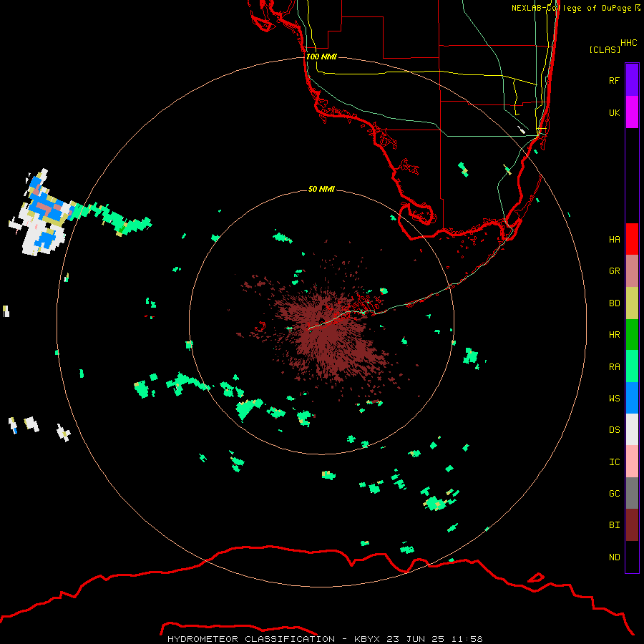The width and height of the screenshot is (644, 644).
Task: Click the '11:58' timestamp
Action: click(467, 639)
